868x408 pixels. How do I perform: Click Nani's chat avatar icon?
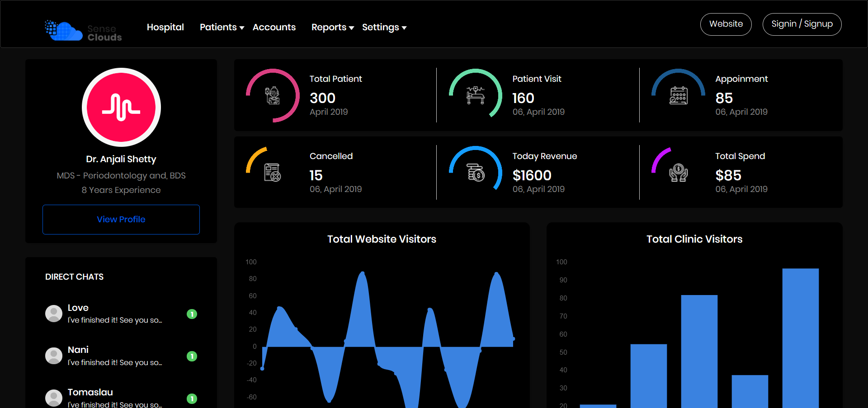click(x=54, y=356)
